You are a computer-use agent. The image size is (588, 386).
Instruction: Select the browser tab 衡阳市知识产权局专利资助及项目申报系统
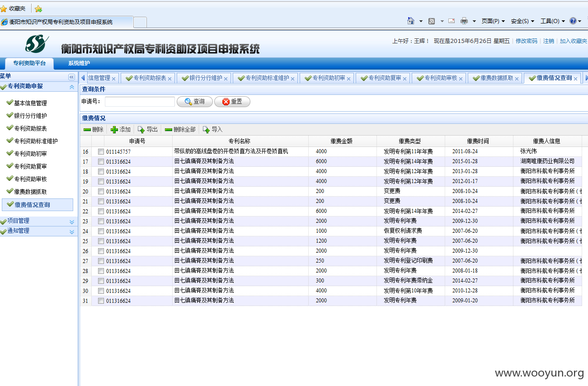tap(66, 22)
